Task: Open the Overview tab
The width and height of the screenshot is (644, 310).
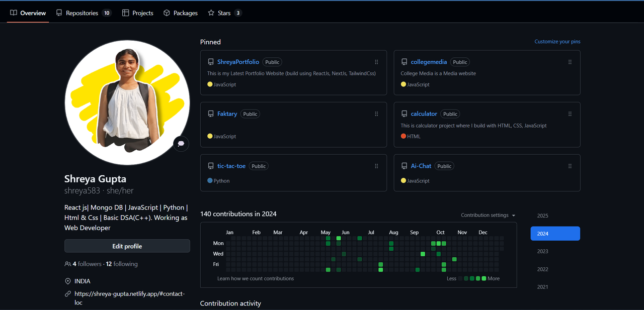Action: (x=28, y=13)
